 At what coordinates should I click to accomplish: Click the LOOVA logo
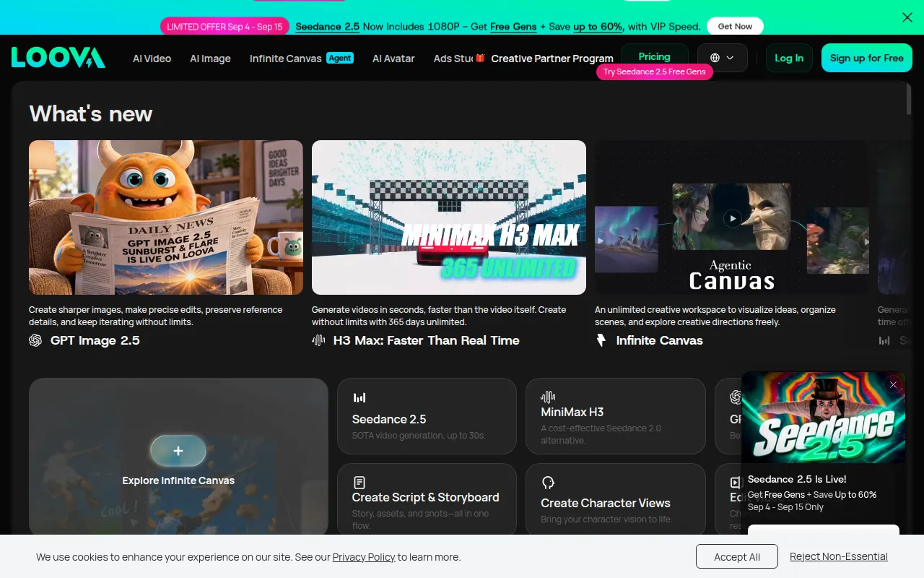(x=58, y=58)
